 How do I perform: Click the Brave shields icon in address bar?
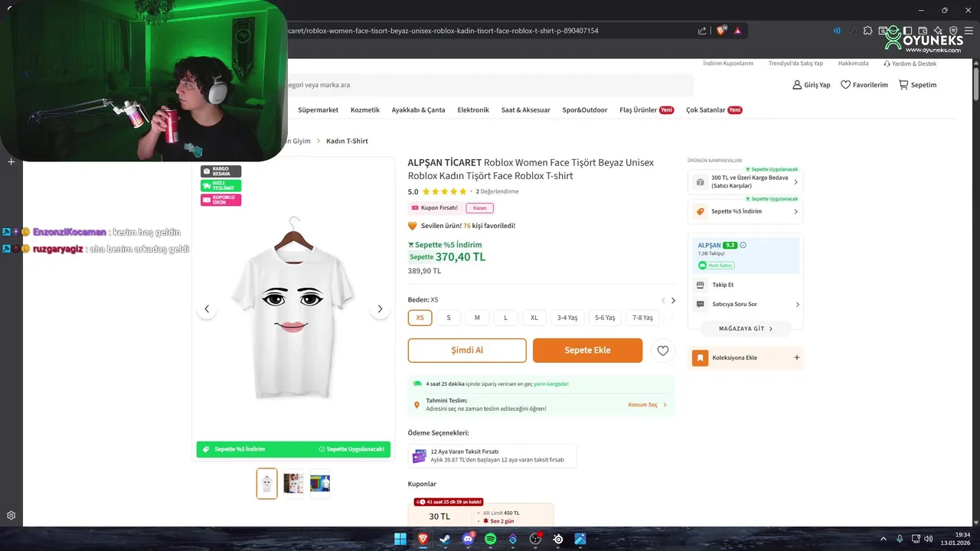click(x=721, y=31)
